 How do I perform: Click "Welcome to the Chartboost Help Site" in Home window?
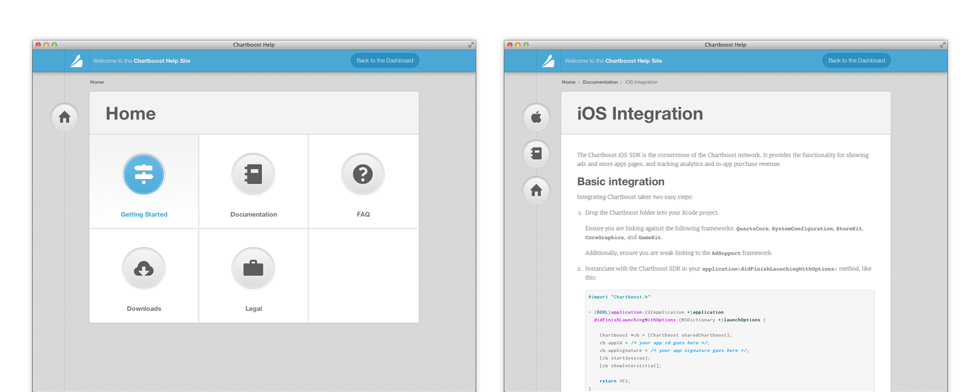pos(142,61)
